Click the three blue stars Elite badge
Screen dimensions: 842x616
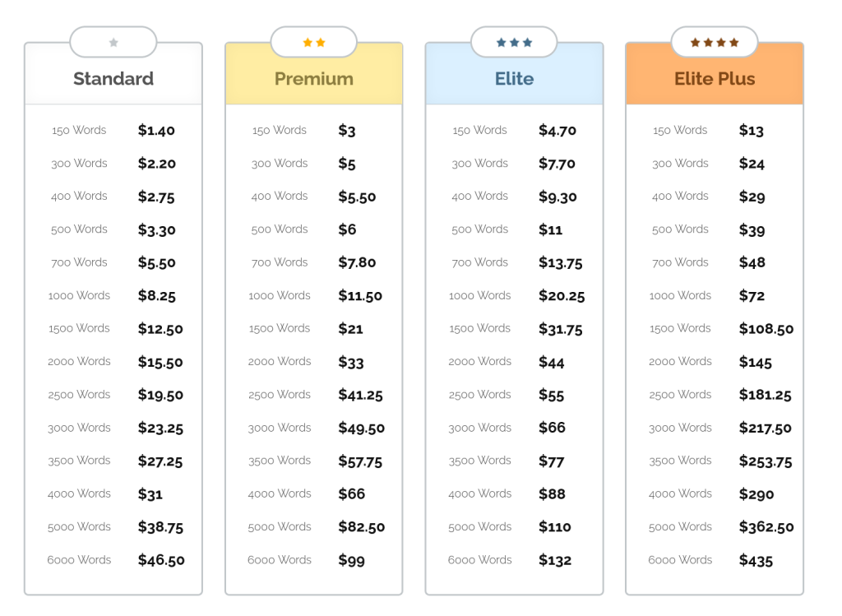coord(514,42)
